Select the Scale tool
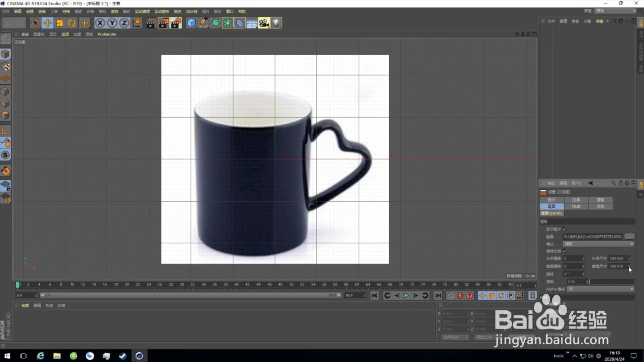 click(x=60, y=23)
